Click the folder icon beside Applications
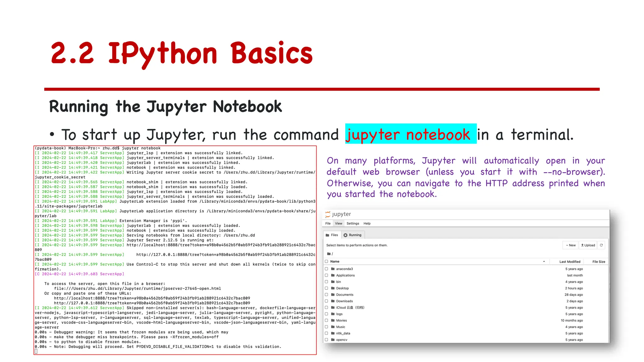The image size is (644, 362). pos(333,275)
